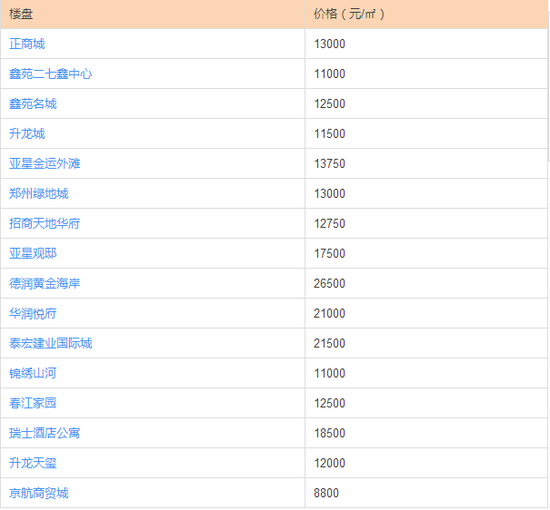Click the 春江家园 link
The height and width of the screenshot is (510, 550).
point(33,403)
